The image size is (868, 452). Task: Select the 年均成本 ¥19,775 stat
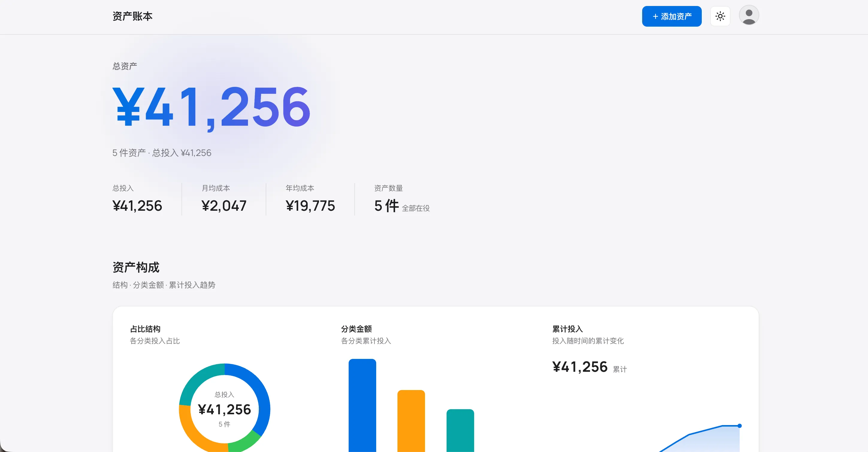pos(310,199)
